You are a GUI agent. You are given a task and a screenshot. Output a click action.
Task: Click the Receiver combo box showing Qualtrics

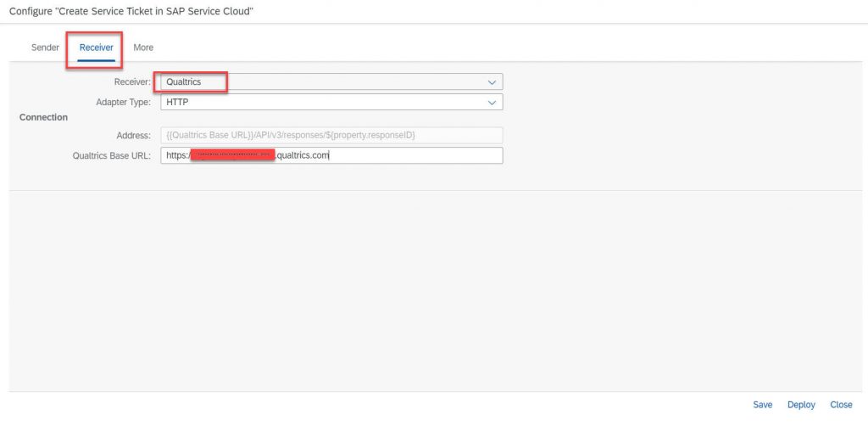click(x=331, y=82)
